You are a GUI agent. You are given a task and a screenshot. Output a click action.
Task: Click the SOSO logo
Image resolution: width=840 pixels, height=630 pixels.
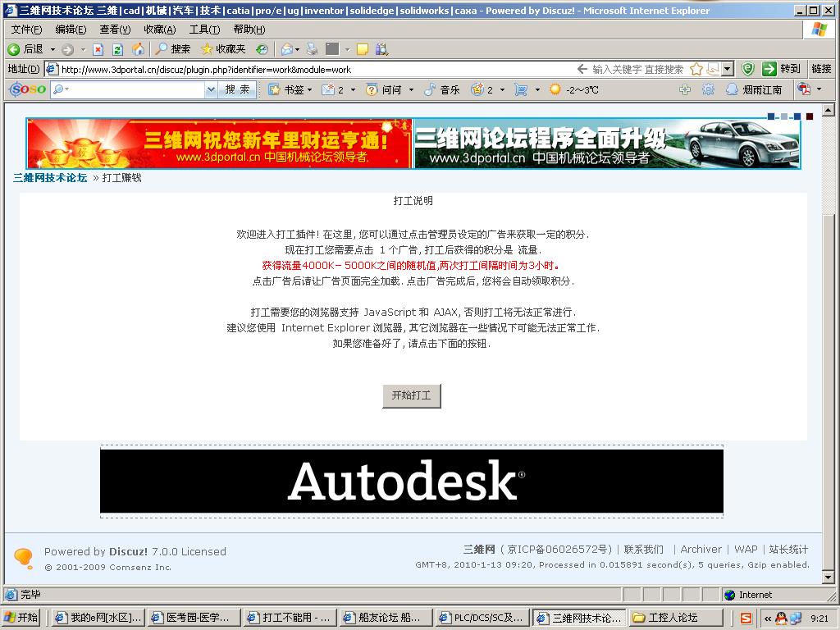pos(28,89)
